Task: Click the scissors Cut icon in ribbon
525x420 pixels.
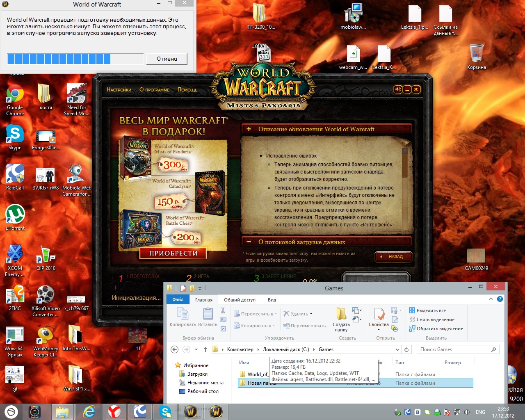Action: pyautogui.click(x=223, y=310)
